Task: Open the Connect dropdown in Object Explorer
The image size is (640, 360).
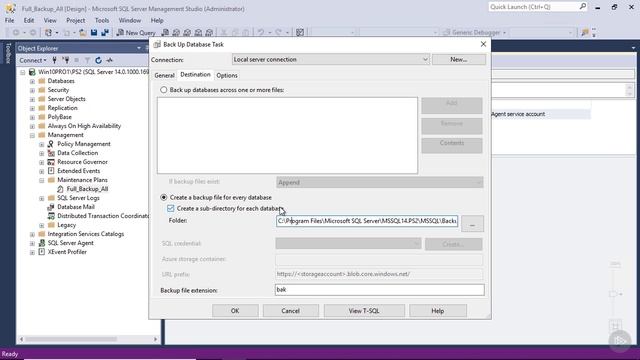Action: coord(33,60)
